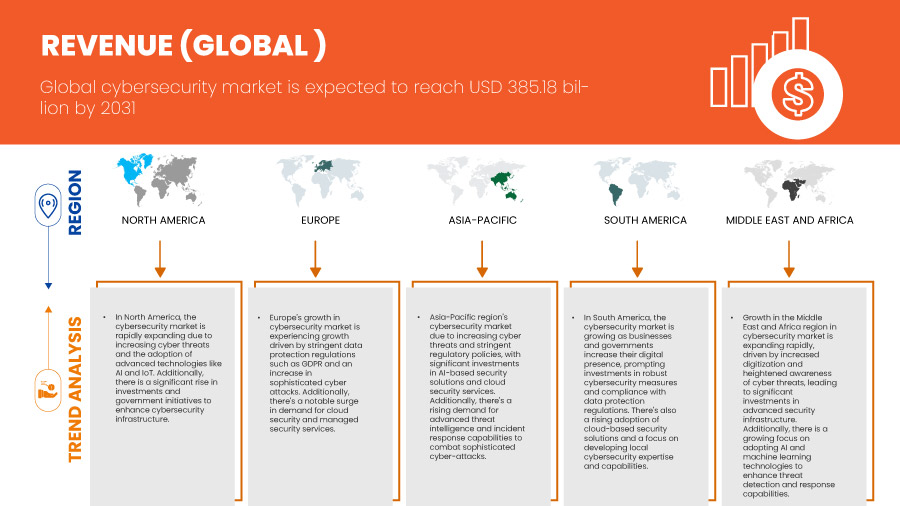Viewport: 900px width, 506px height.
Task: Click the REVENUE (GLOBAL) heading
Action: coord(183,45)
